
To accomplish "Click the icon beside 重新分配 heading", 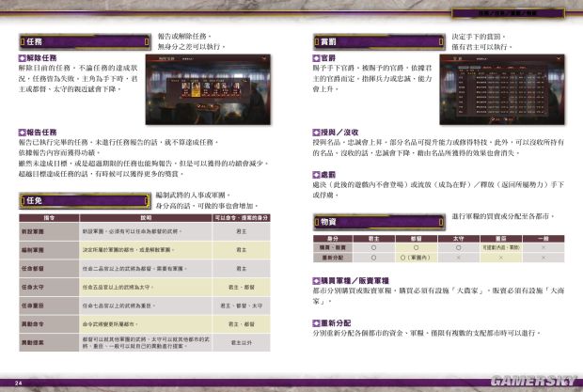I will [315, 321].
